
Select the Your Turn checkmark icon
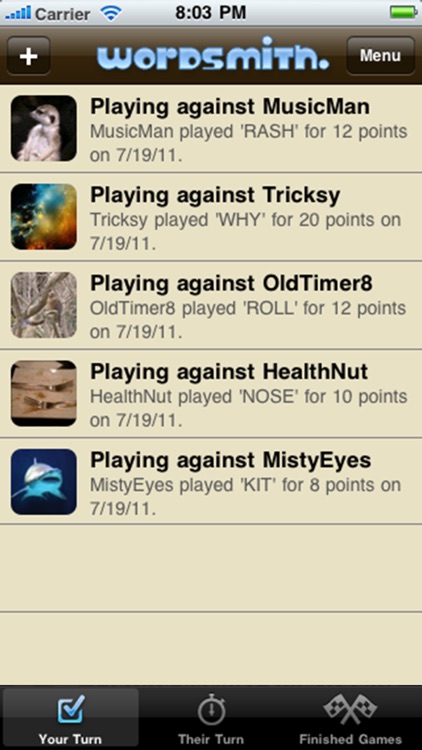tap(71, 709)
